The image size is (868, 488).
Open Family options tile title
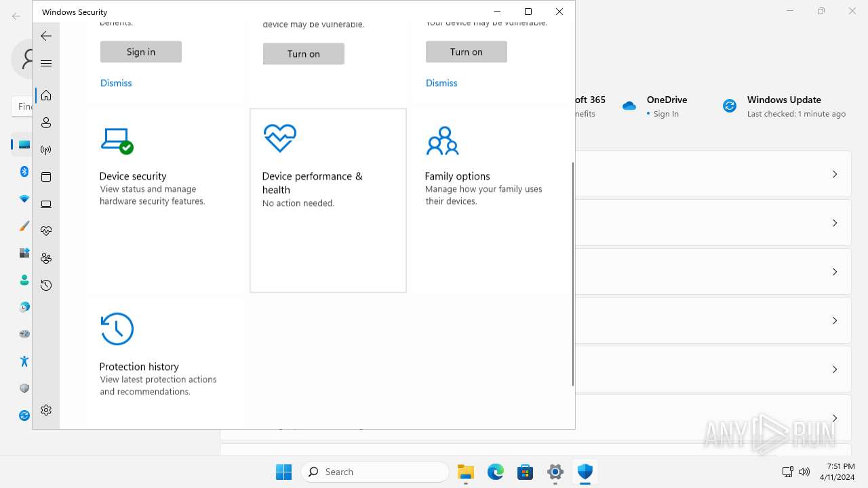457,176
